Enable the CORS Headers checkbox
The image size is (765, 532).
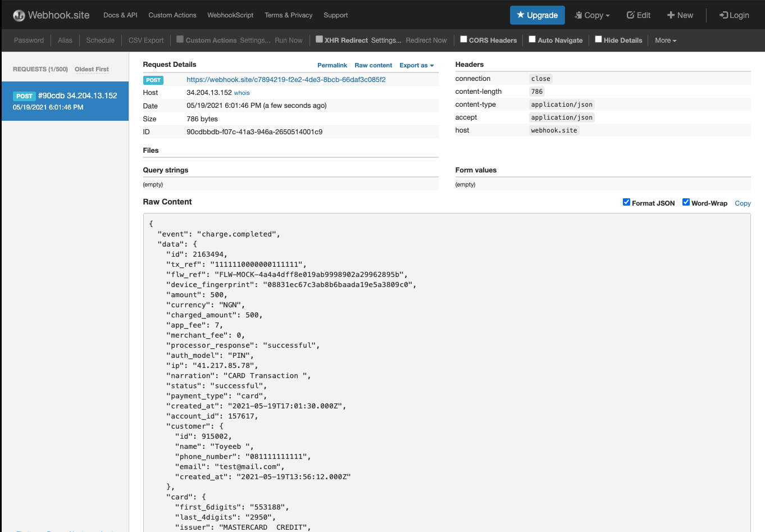coord(463,39)
